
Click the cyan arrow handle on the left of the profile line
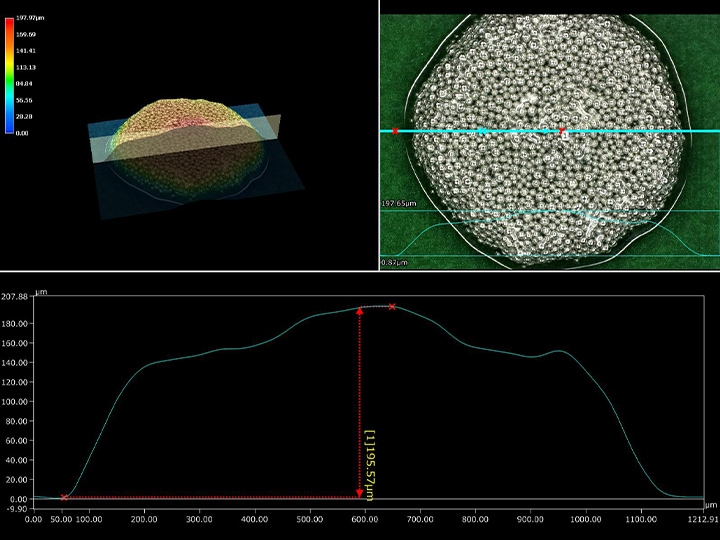(481, 131)
